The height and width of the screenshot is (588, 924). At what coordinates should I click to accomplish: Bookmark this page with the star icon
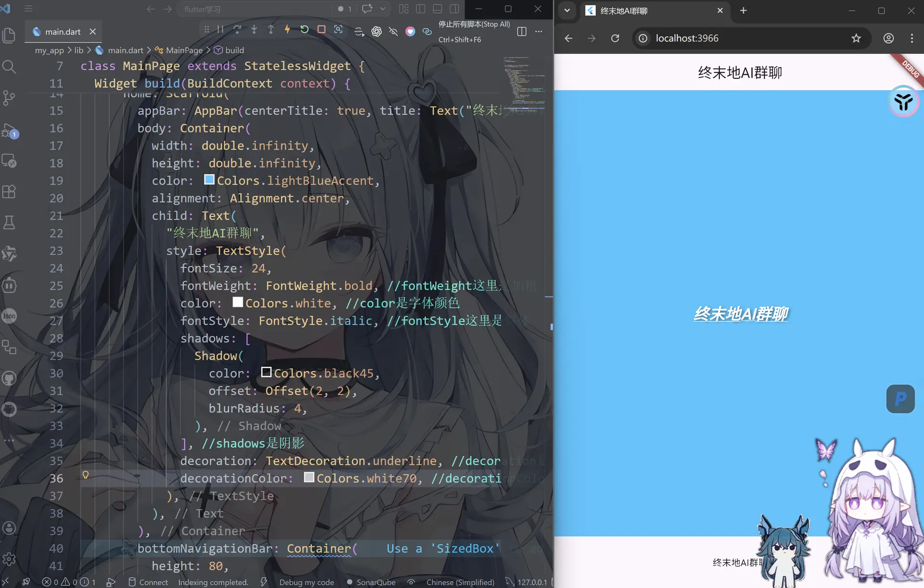(856, 38)
